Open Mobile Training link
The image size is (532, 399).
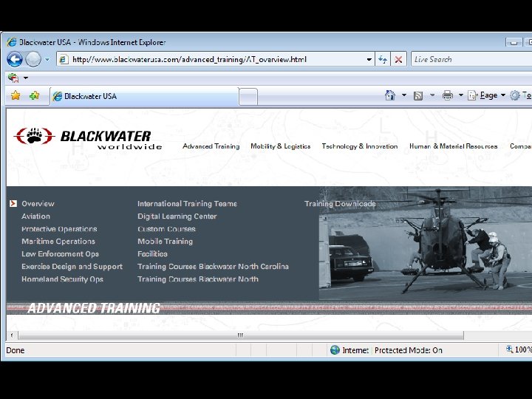(x=166, y=241)
